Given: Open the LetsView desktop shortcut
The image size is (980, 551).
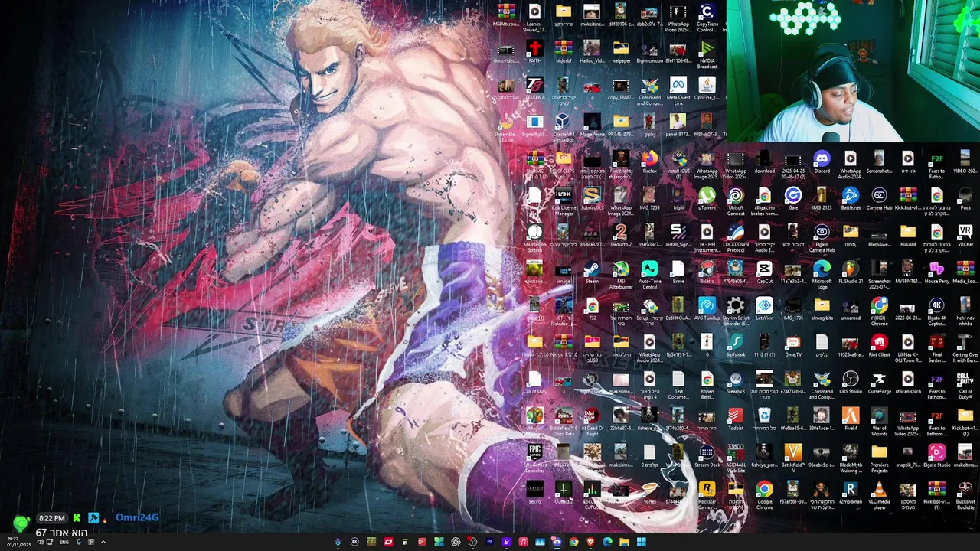Looking at the screenshot, I should pos(764,310).
